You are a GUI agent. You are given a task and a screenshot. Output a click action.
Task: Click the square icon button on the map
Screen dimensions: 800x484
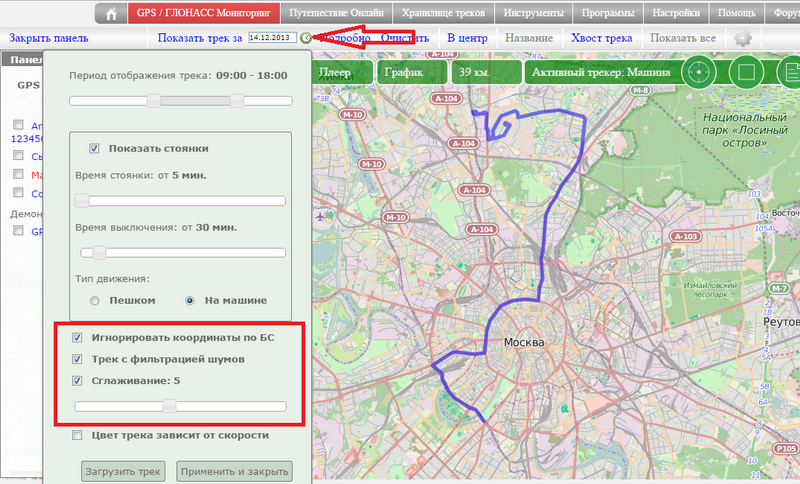[744, 73]
